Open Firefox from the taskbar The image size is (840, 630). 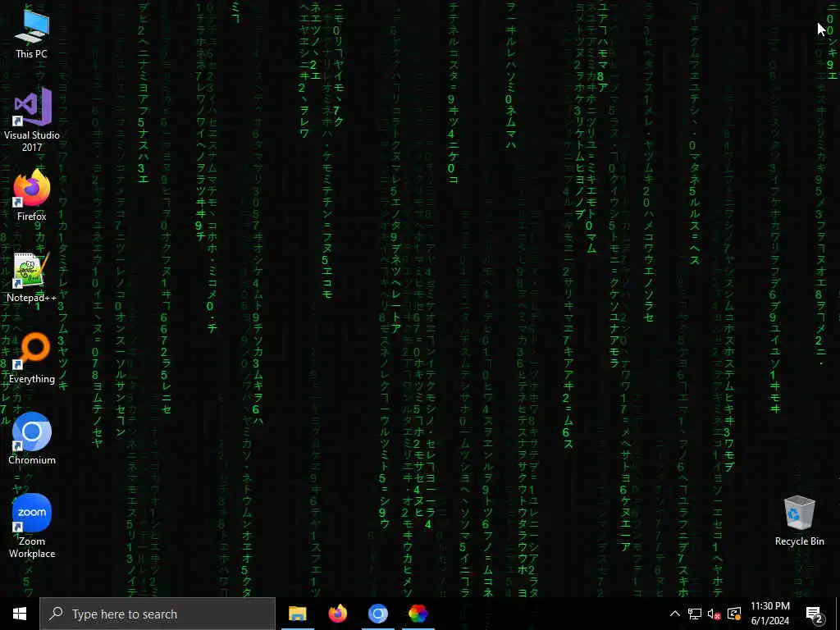(337, 614)
